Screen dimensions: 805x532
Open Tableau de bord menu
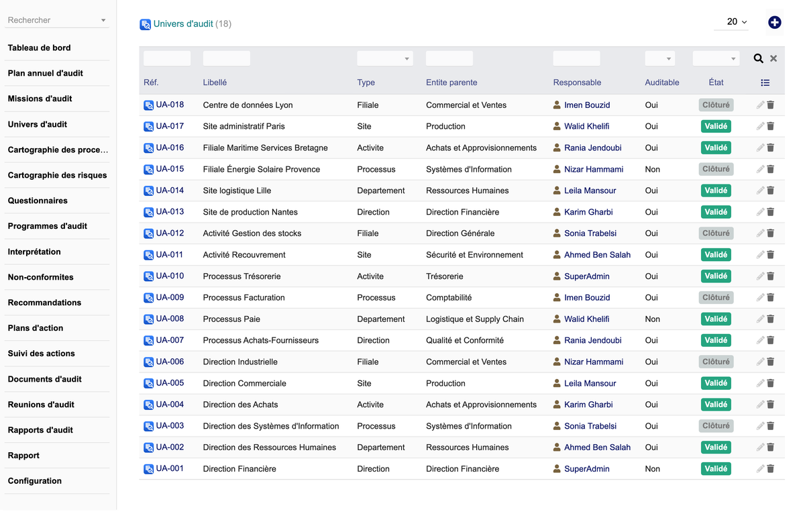point(39,48)
